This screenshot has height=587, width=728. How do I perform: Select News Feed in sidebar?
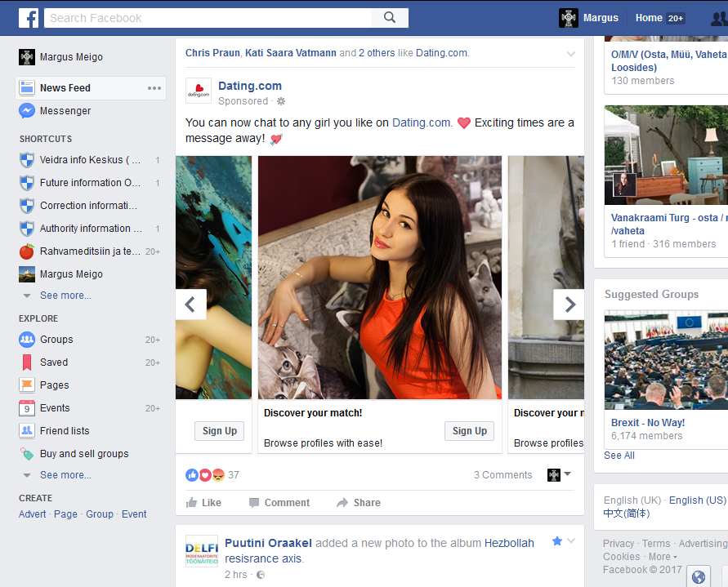pos(91,87)
